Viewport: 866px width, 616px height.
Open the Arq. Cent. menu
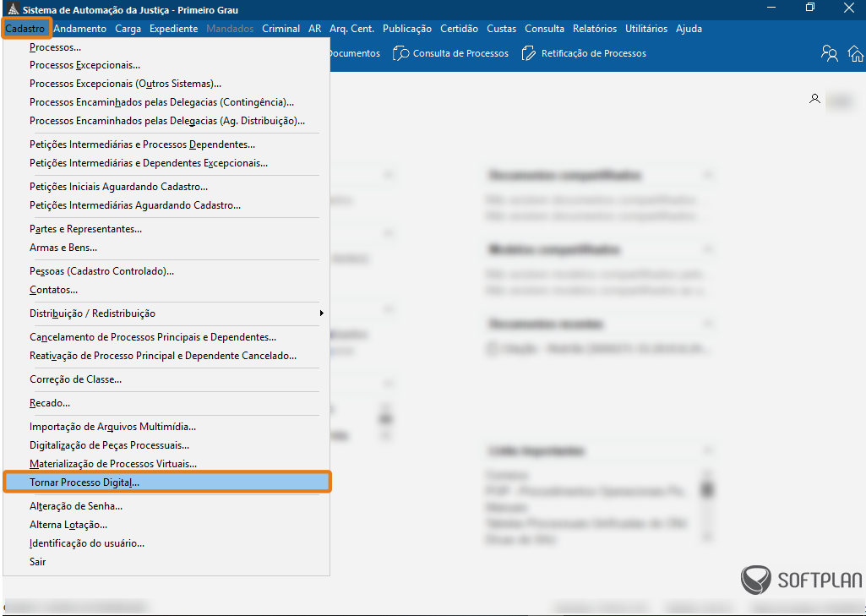point(351,28)
